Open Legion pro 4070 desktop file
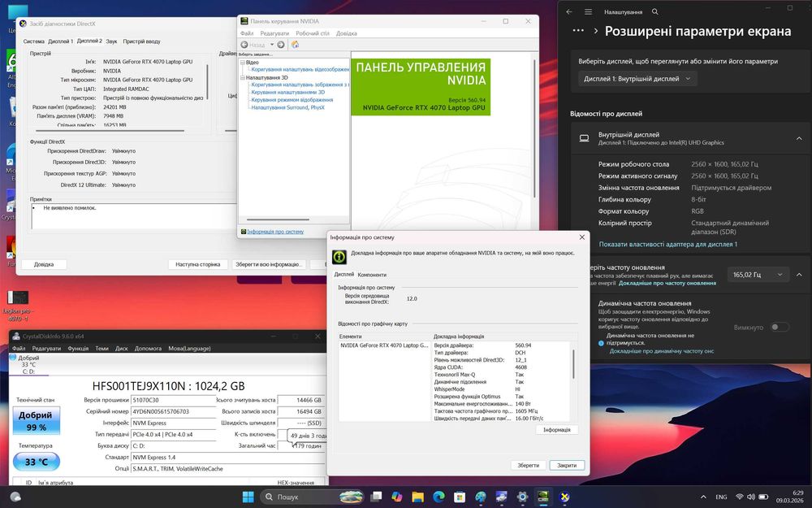This screenshot has width=812, height=508. pos(18,306)
